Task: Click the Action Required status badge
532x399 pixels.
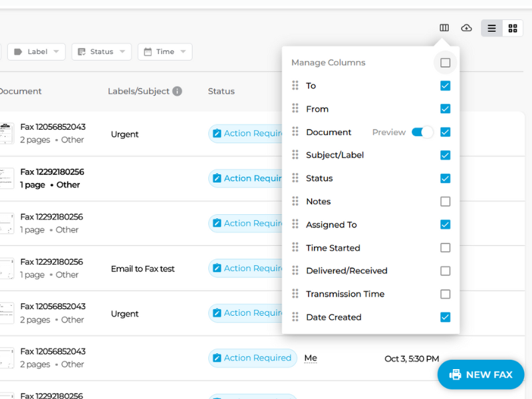Action: tap(253, 358)
